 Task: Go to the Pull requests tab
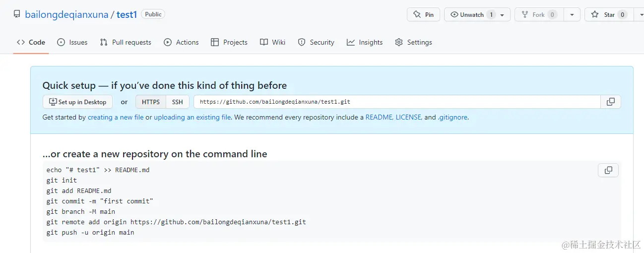click(x=126, y=42)
